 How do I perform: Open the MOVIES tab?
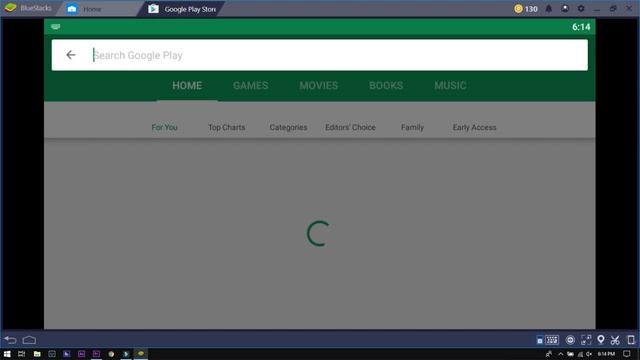pyautogui.click(x=319, y=86)
